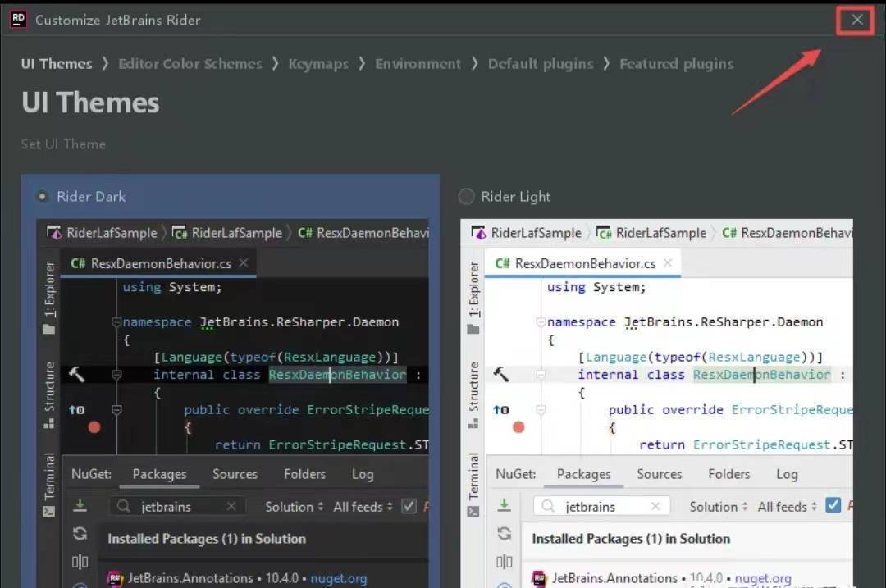Close the Customize JetBrains Rider dialog
Viewport: 886px width, 588px height.
pyautogui.click(x=856, y=20)
